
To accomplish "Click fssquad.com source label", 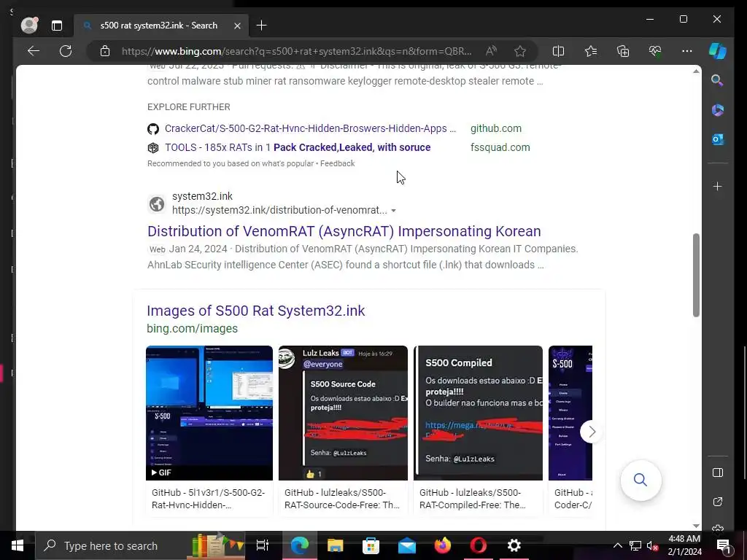I will (x=500, y=147).
